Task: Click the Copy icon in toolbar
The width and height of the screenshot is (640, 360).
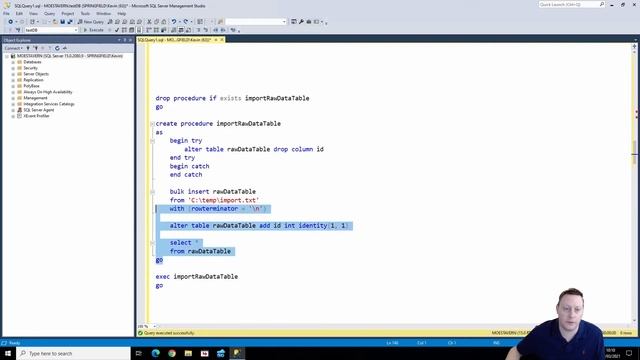Action: click(157, 22)
